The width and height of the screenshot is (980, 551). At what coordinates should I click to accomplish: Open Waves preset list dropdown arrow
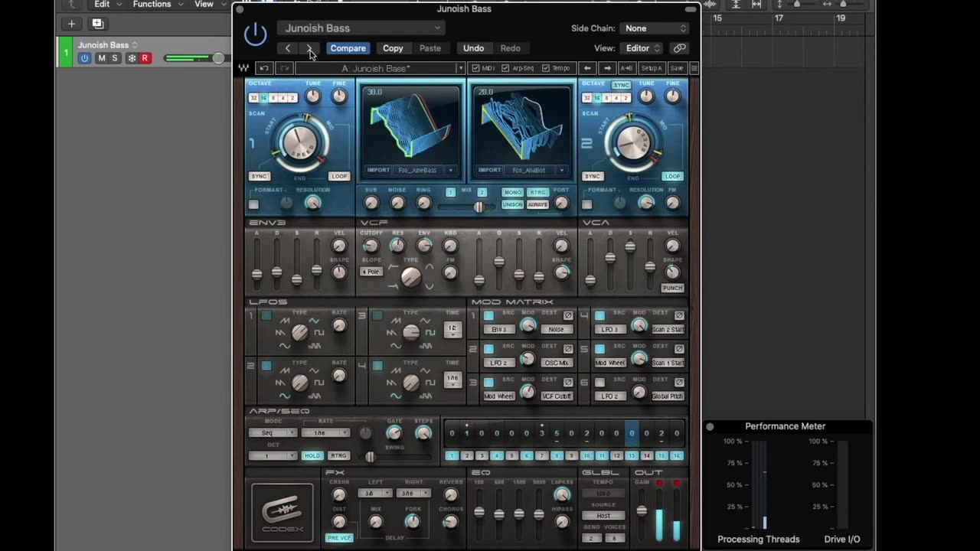pyautogui.click(x=460, y=68)
